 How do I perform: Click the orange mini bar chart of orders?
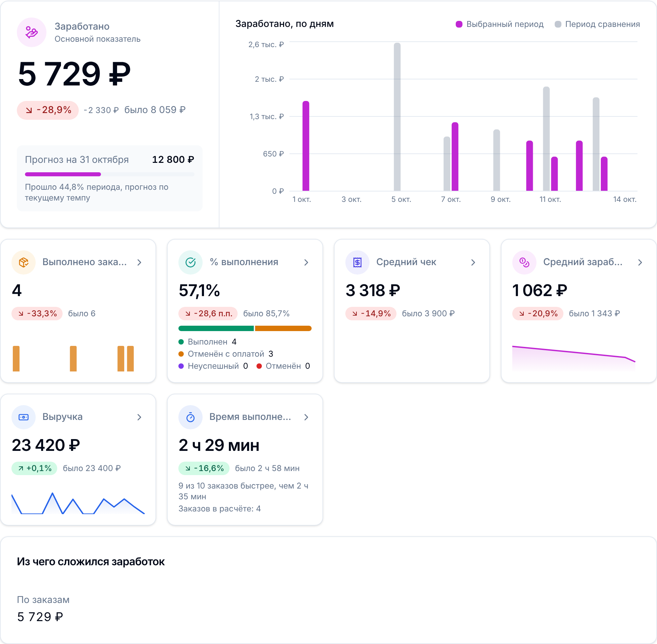click(x=73, y=359)
